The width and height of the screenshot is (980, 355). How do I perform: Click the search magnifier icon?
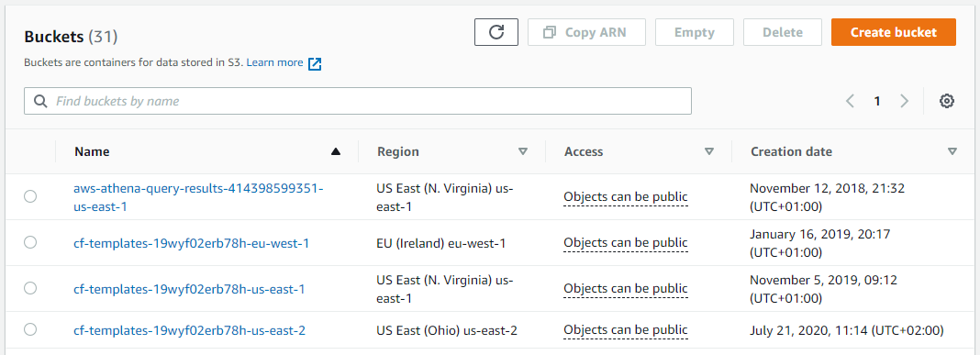41,101
